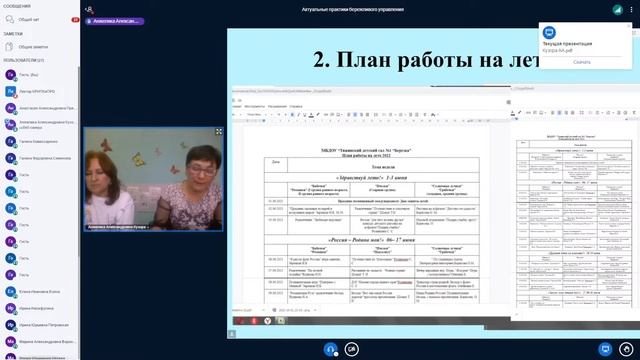
Task: Click the Скачать link in the notification
Action: 582,62
